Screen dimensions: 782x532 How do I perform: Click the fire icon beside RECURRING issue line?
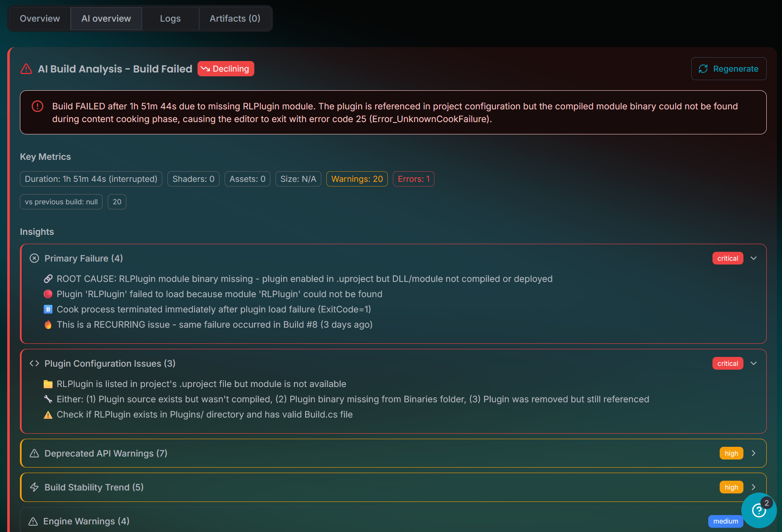pos(48,324)
